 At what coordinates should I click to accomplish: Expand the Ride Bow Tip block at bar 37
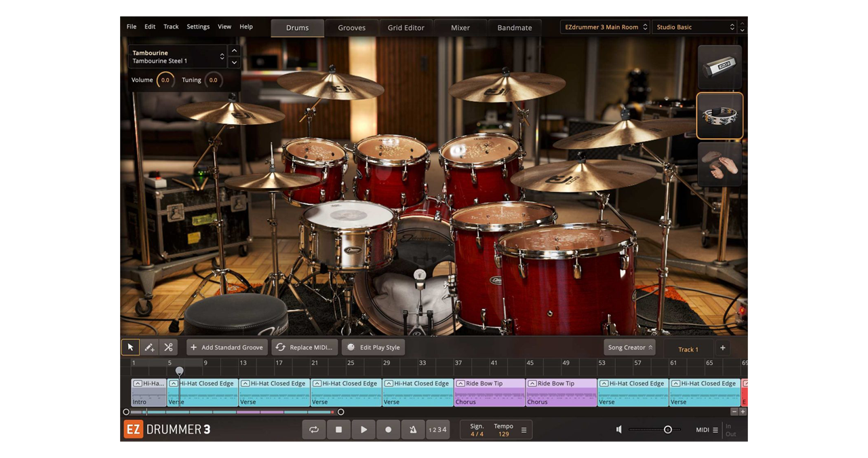point(460,383)
